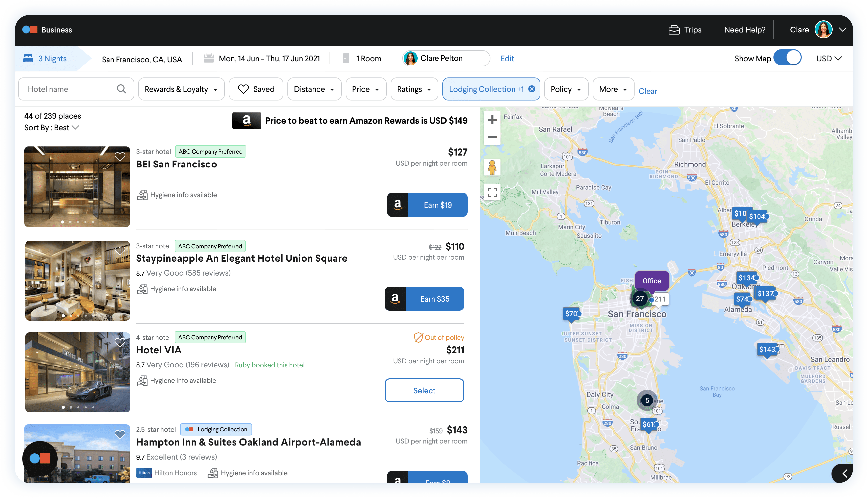Open the Lodging Collection +1 filter
The image size is (868, 498).
pyautogui.click(x=486, y=89)
